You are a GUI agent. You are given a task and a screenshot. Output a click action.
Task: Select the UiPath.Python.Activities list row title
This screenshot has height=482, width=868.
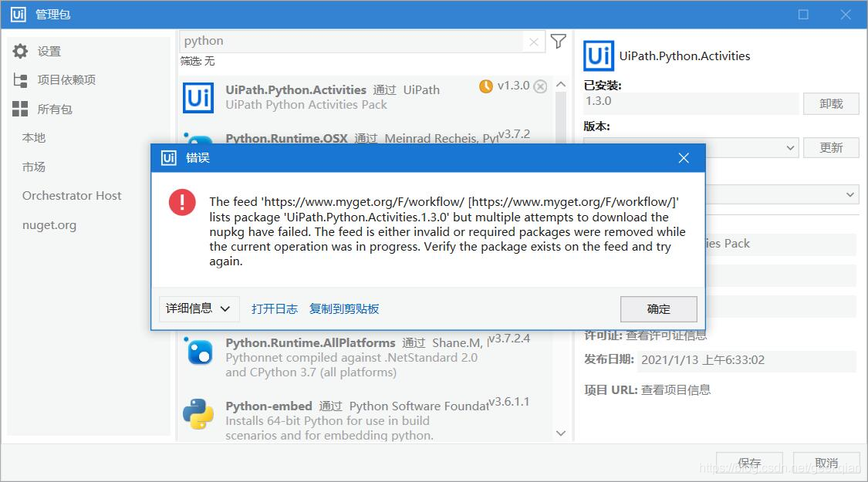[x=296, y=89]
